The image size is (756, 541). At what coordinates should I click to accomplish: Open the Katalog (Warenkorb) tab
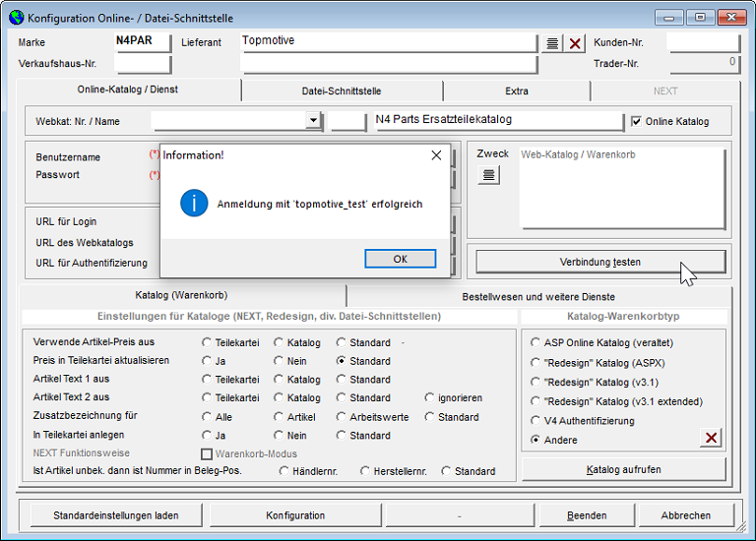click(x=181, y=295)
